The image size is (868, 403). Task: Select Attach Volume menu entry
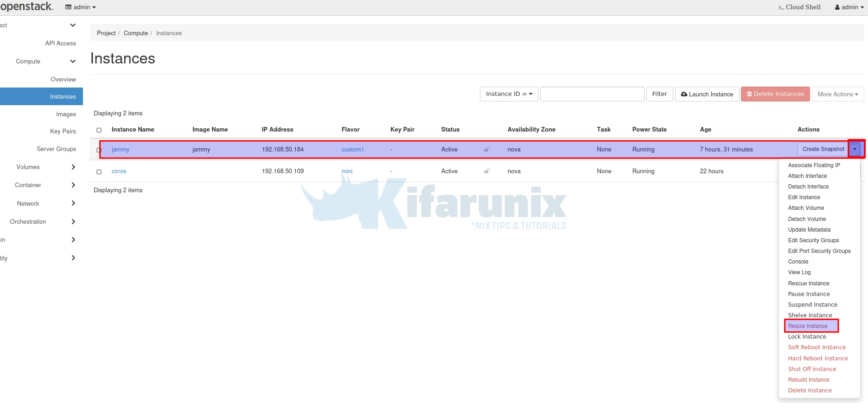point(806,208)
